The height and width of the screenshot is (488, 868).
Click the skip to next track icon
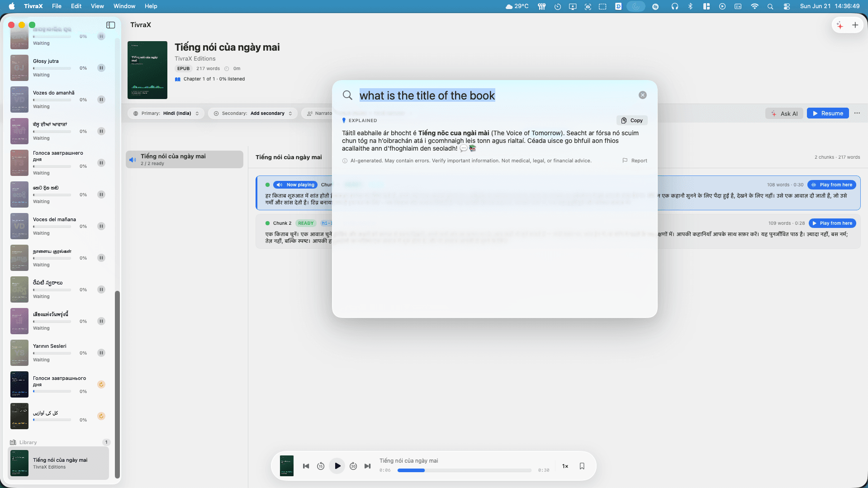pyautogui.click(x=368, y=466)
